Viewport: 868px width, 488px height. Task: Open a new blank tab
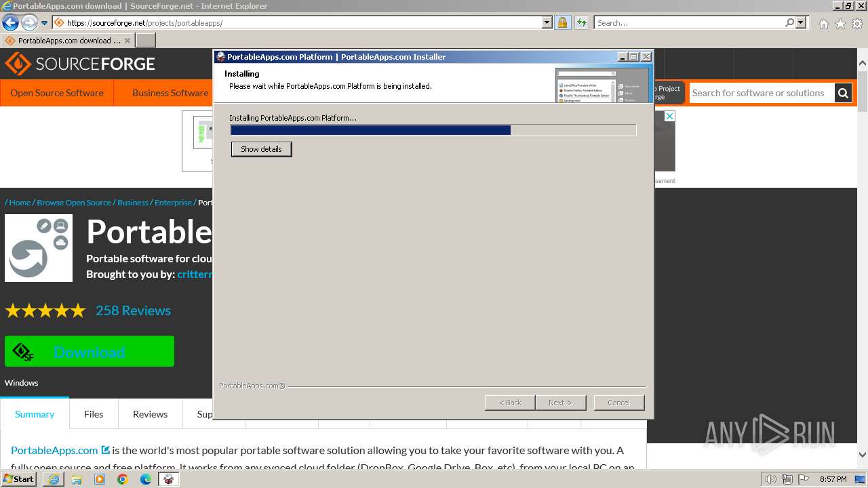[x=146, y=41]
